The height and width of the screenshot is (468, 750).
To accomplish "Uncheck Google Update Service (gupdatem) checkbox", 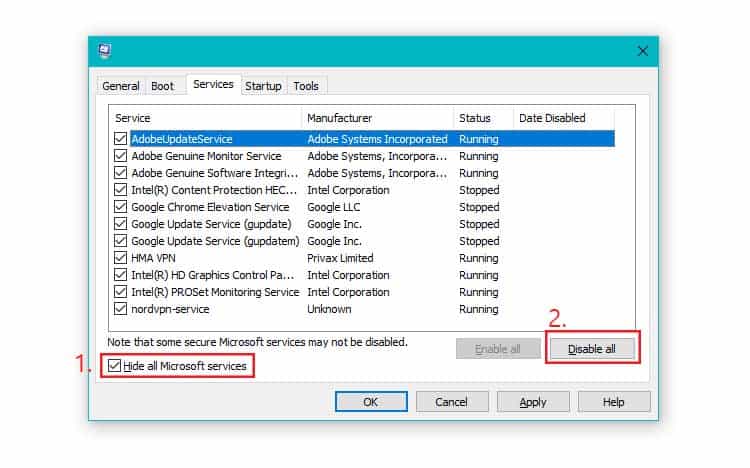I will coord(121,241).
